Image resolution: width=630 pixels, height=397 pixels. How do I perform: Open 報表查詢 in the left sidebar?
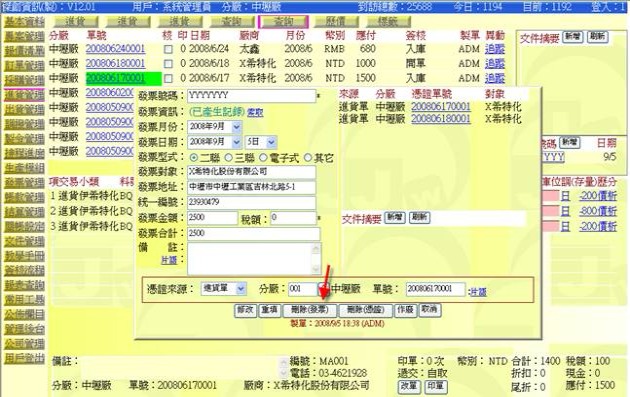pyautogui.click(x=24, y=285)
